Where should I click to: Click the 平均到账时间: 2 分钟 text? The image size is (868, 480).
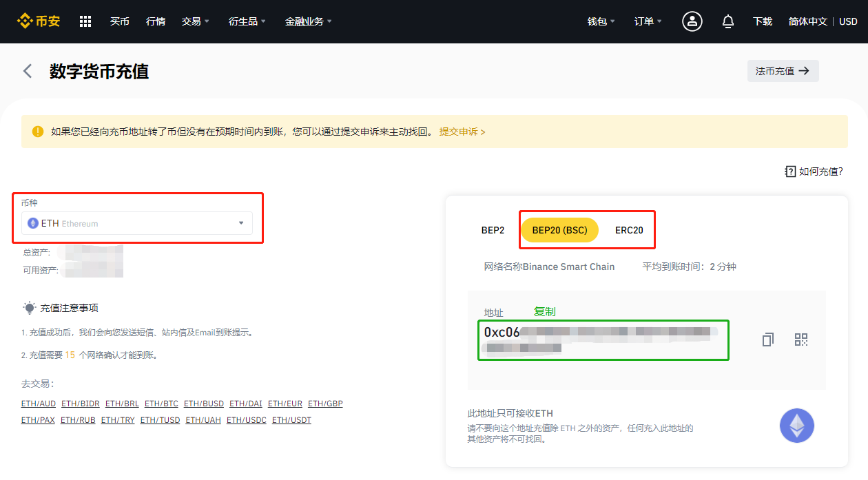tap(690, 267)
